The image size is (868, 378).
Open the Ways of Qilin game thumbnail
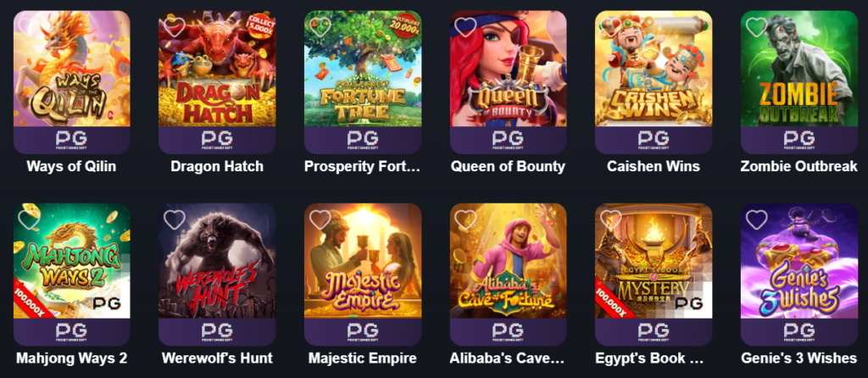pos(72,69)
